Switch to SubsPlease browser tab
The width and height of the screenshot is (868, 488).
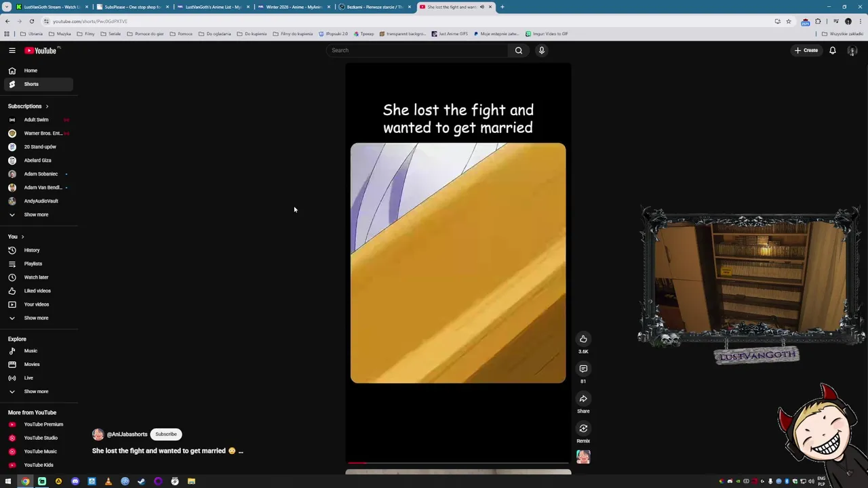point(132,7)
